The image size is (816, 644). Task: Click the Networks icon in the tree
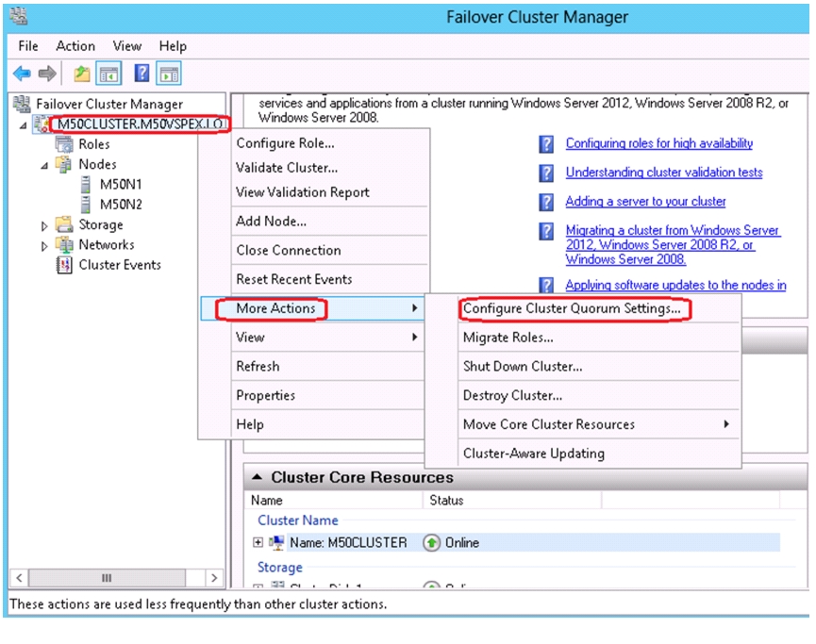pos(64,244)
